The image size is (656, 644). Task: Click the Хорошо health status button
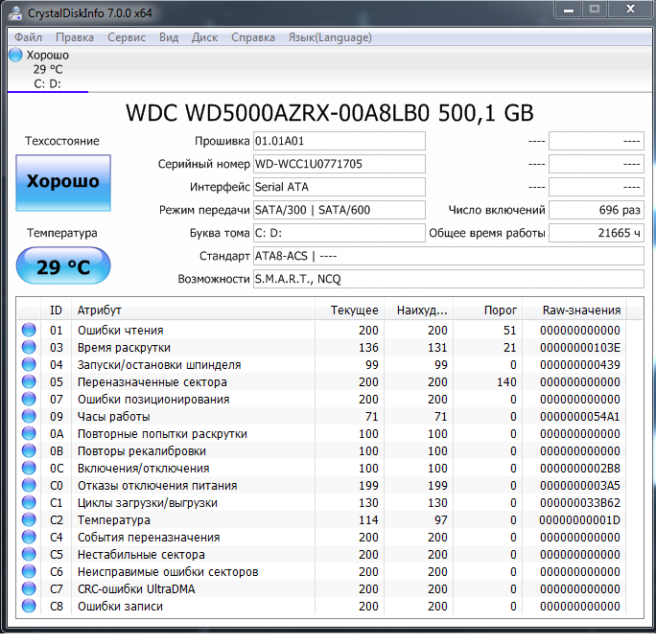pyautogui.click(x=63, y=181)
